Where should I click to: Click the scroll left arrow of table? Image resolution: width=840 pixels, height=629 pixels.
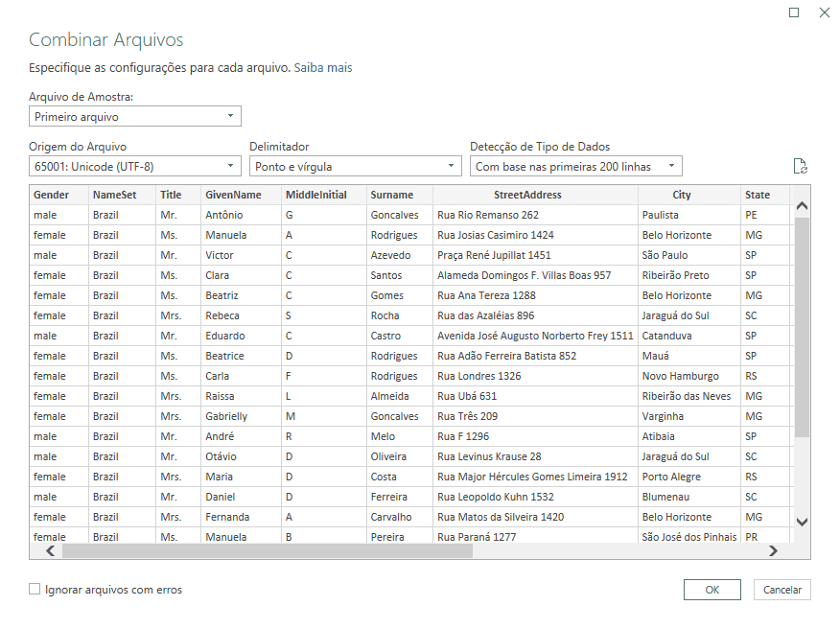[x=51, y=550]
